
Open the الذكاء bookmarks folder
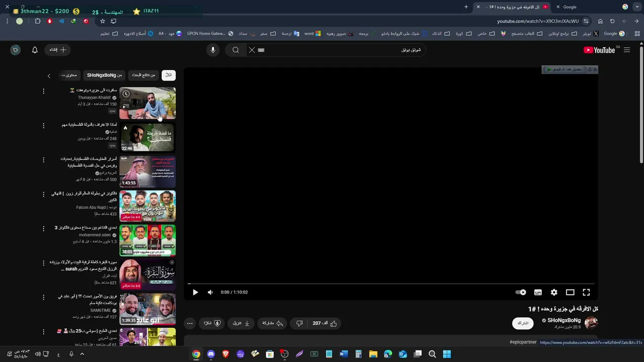pyautogui.click(x=440, y=34)
